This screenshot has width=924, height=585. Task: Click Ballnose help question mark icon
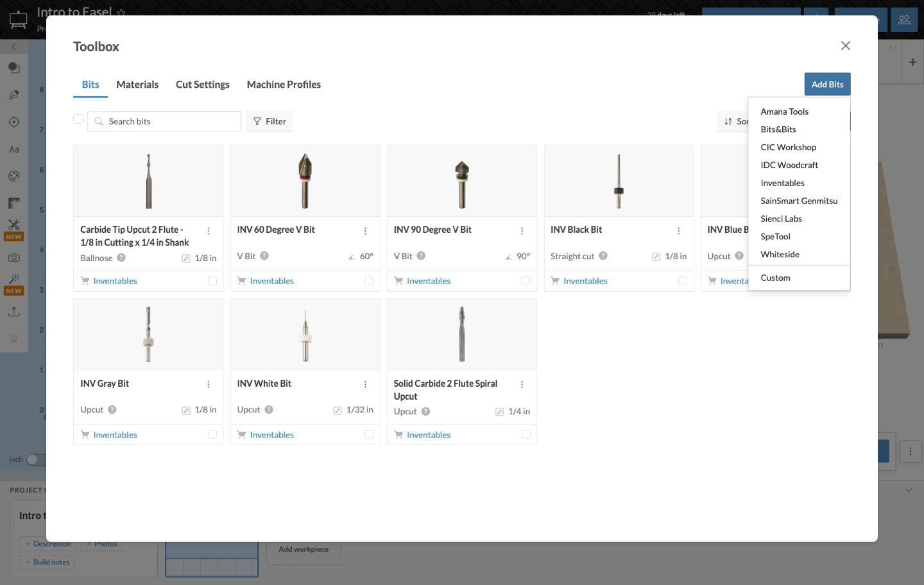121,258
